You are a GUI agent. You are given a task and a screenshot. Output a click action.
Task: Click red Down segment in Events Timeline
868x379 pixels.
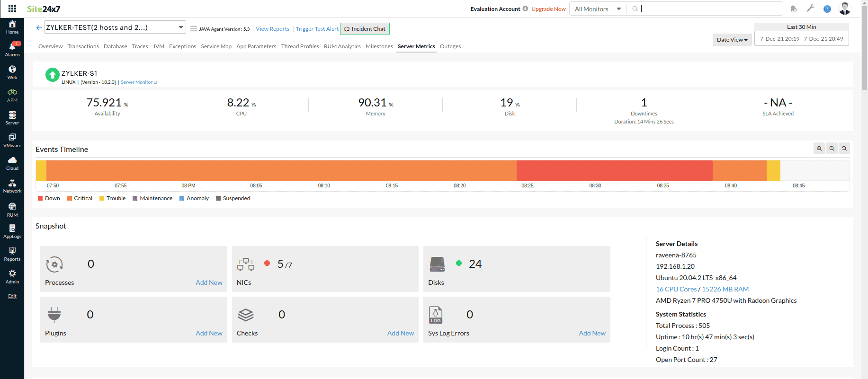pos(614,170)
